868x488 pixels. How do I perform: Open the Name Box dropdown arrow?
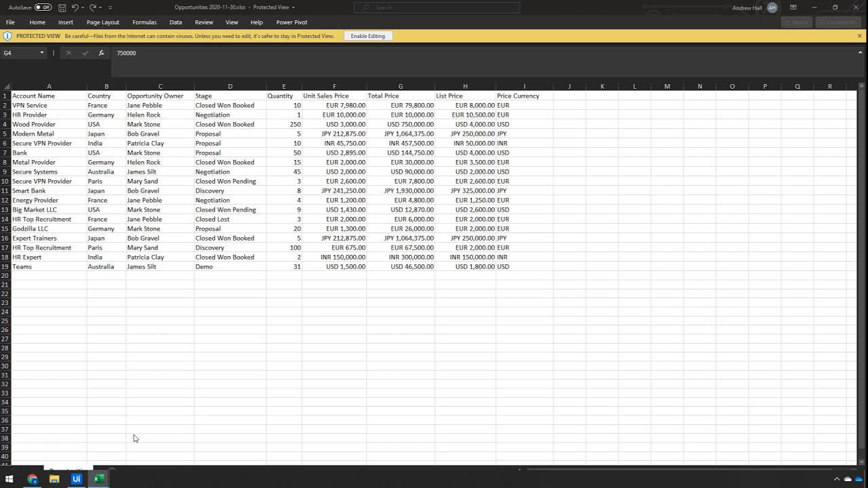pos(41,53)
